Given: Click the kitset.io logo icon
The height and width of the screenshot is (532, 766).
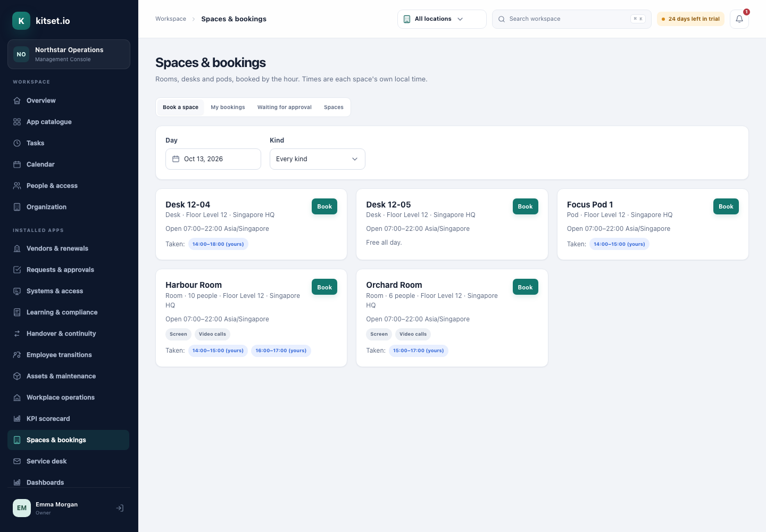Looking at the screenshot, I should [21, 21].
